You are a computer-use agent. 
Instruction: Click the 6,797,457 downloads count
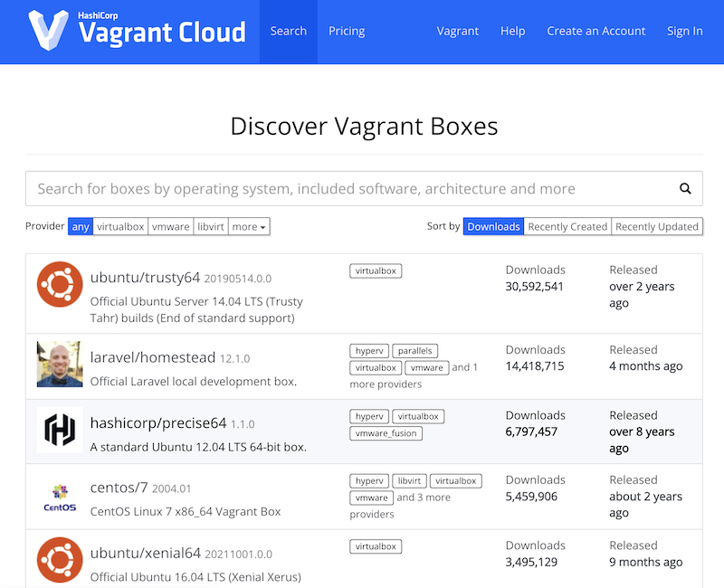tap(531, 432)
